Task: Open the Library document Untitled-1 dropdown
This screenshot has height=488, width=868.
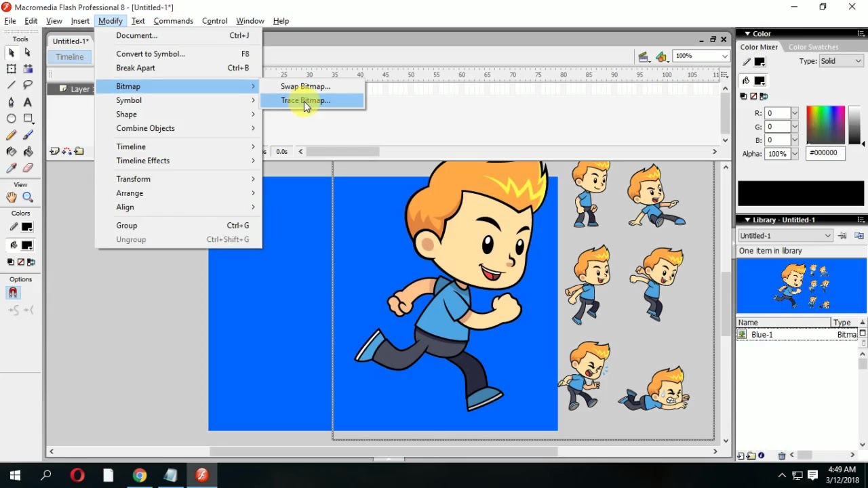Action: point(785,236)
